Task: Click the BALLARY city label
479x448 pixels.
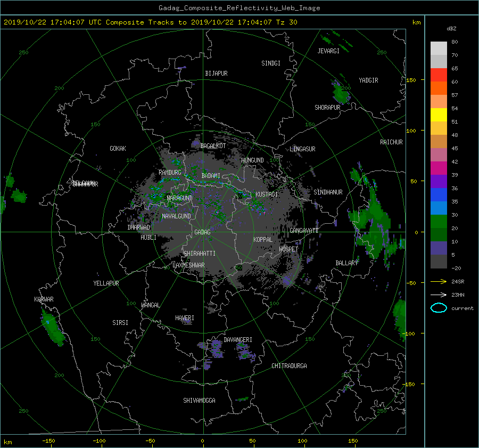Action: tap(346, 263)
